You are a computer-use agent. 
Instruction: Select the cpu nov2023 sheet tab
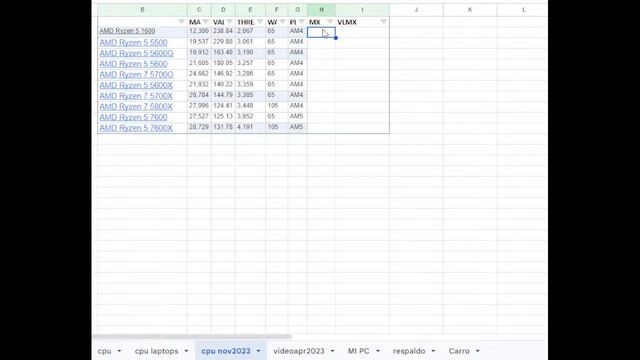click(x=226, y=351)
